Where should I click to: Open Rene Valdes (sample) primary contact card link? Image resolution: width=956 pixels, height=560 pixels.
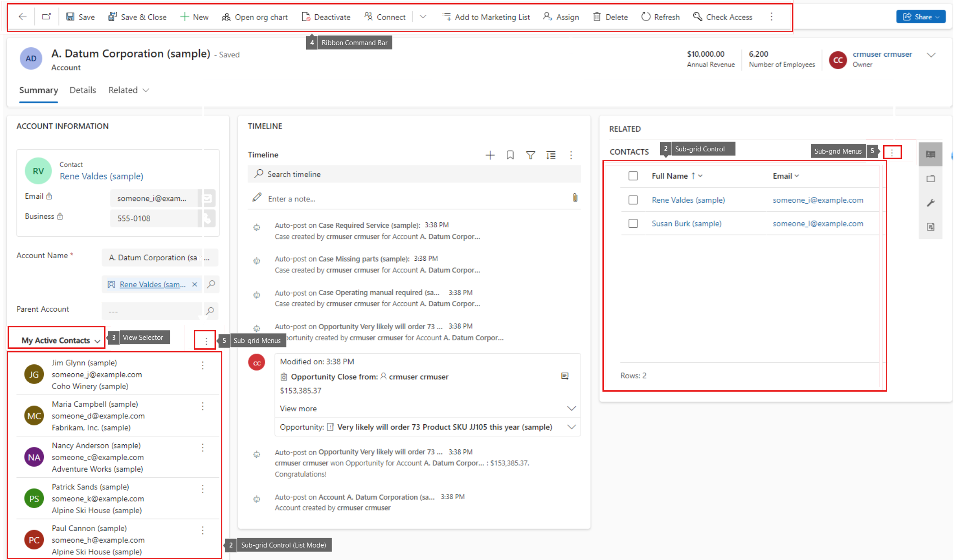pos(101,176)
